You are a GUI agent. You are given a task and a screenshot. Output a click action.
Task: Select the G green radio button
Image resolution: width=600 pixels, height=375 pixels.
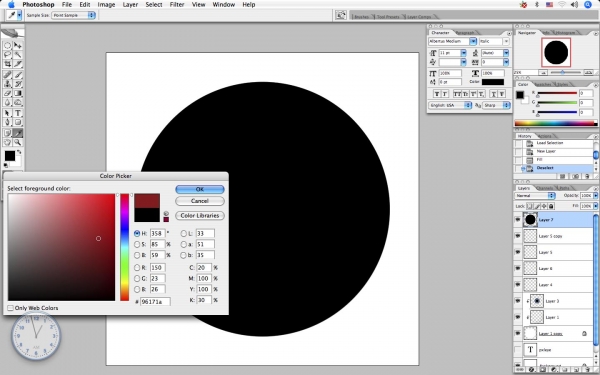tap(137, 278)
